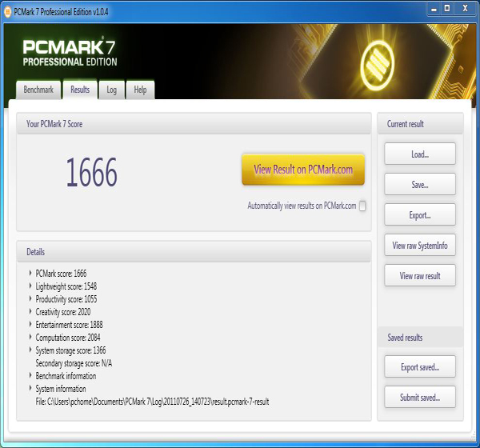The height and width of the screenshot is (448, 480).
Task: Select the Secondary storage score: N/A text
Action: click(74, 363)
